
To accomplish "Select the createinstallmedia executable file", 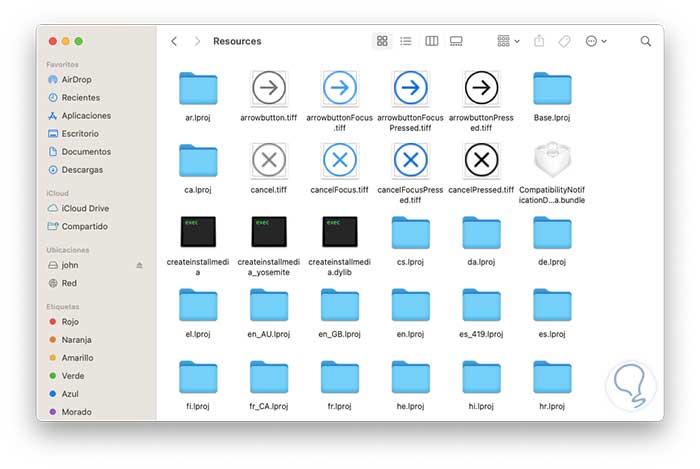I will (198, 232).
